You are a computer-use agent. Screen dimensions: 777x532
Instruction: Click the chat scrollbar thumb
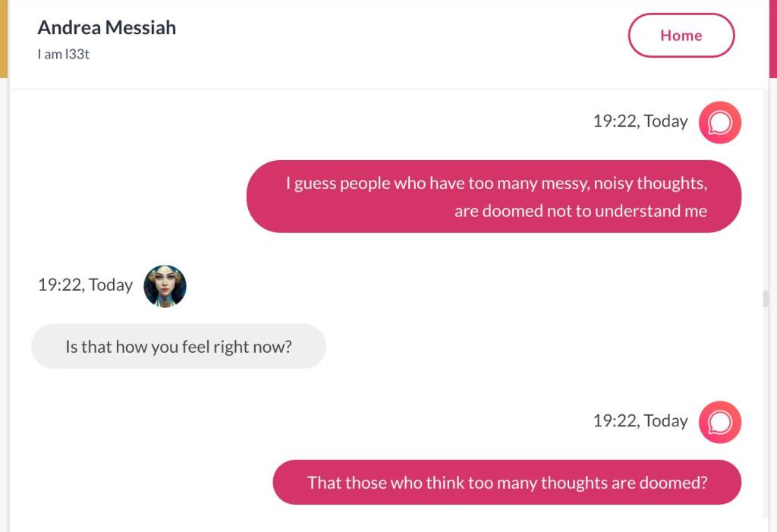(x=766, y=298)
